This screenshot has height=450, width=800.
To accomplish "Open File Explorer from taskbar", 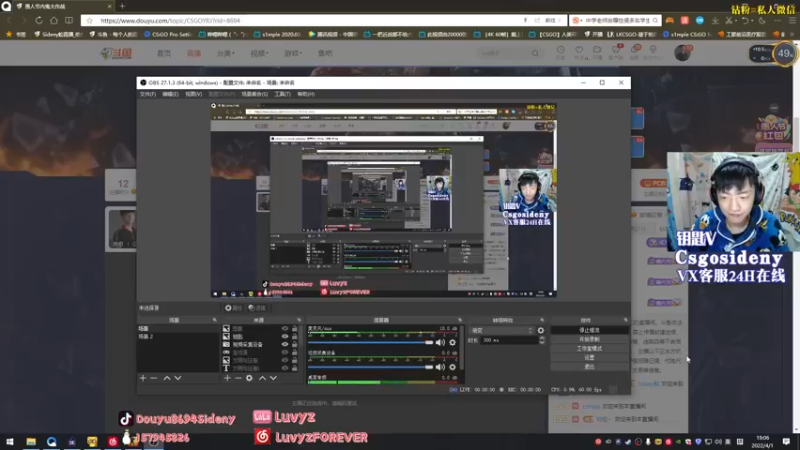I will click(x=31, y=441).
